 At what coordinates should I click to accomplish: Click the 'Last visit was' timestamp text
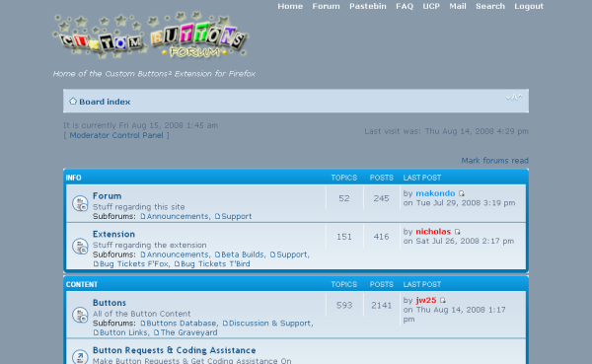[x=446, y=131]
